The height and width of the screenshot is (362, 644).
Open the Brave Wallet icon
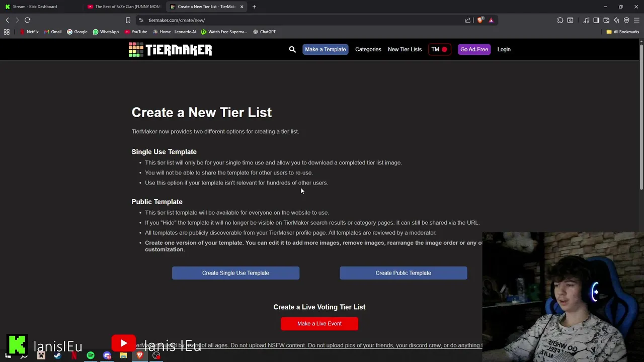[606, 20]
